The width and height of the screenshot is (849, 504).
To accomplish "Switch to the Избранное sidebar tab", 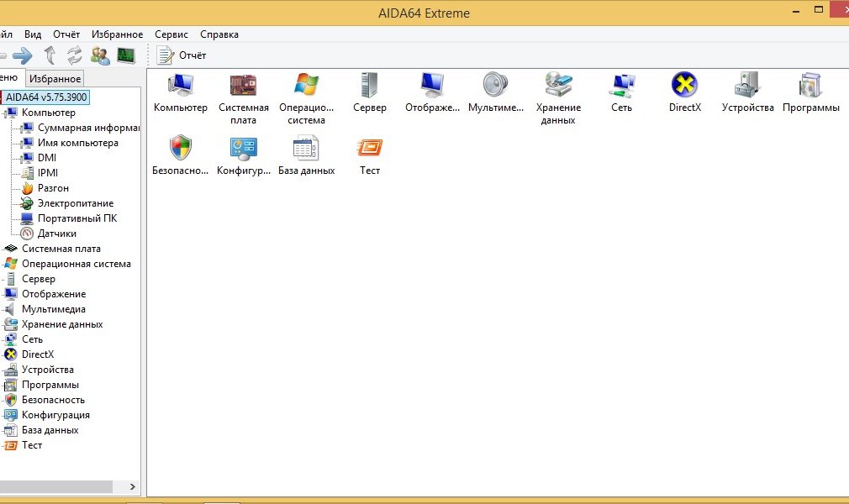I will tap(55, 79).
